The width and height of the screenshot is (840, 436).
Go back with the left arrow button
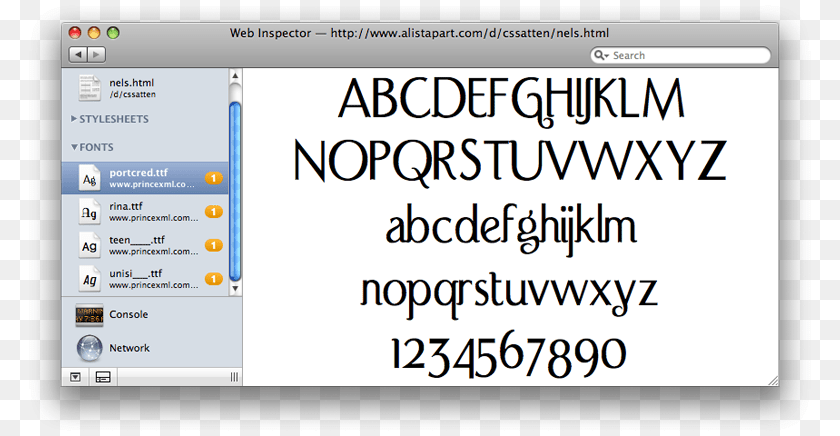tap(78, 55)
